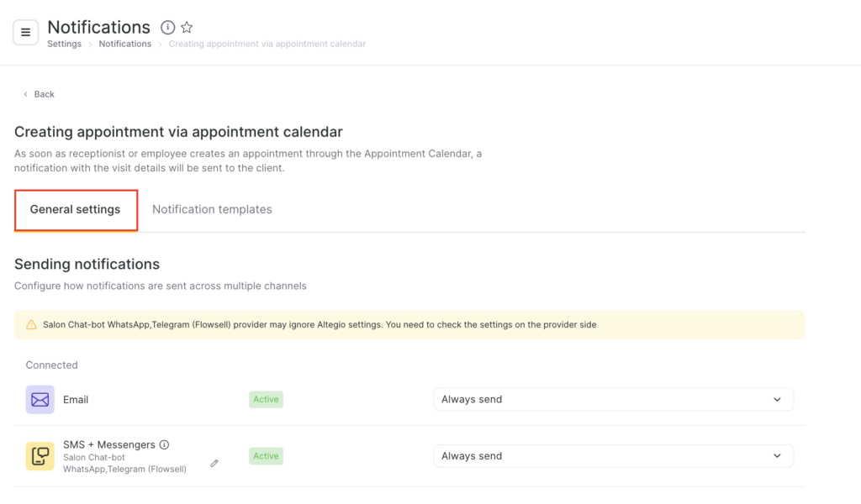Click the info icon beside Notifications title
861x504 pixels.
[x=168, y=28]
